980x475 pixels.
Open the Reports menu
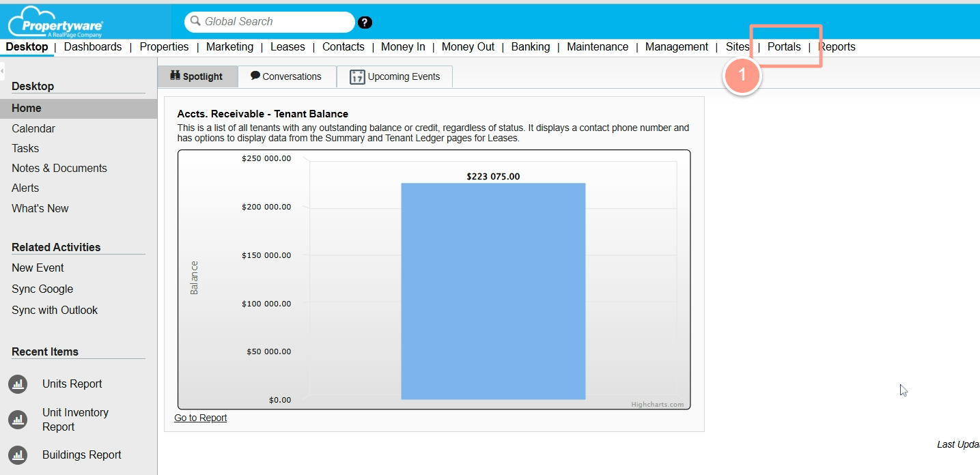(837, 47)
